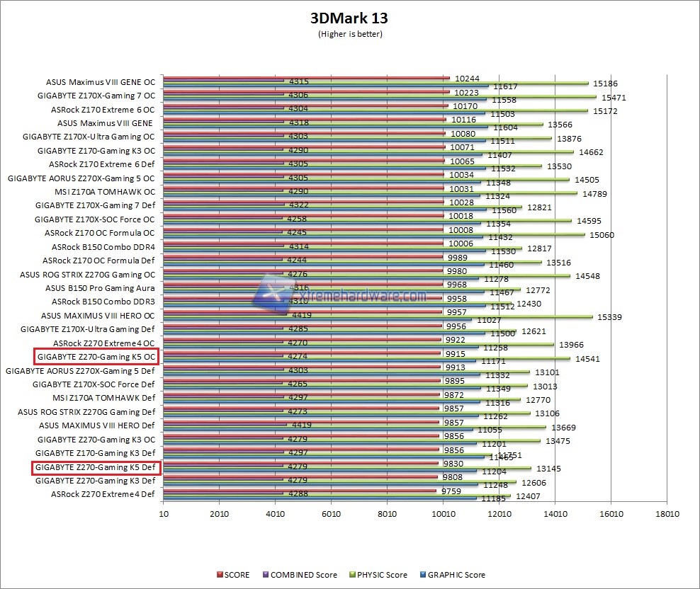Click the 10 x-axis origin tick label
700x589 pixels.
(x=164, y=513)
